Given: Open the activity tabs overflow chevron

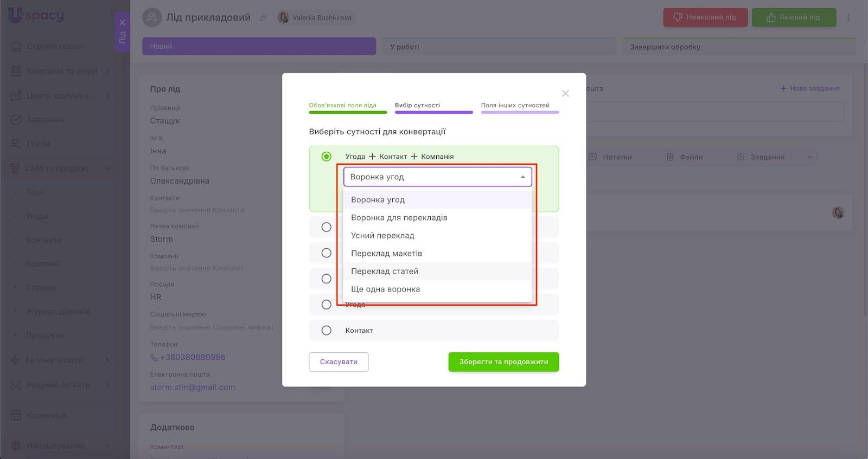Looking at the screenshot, I should click(810, 157).
